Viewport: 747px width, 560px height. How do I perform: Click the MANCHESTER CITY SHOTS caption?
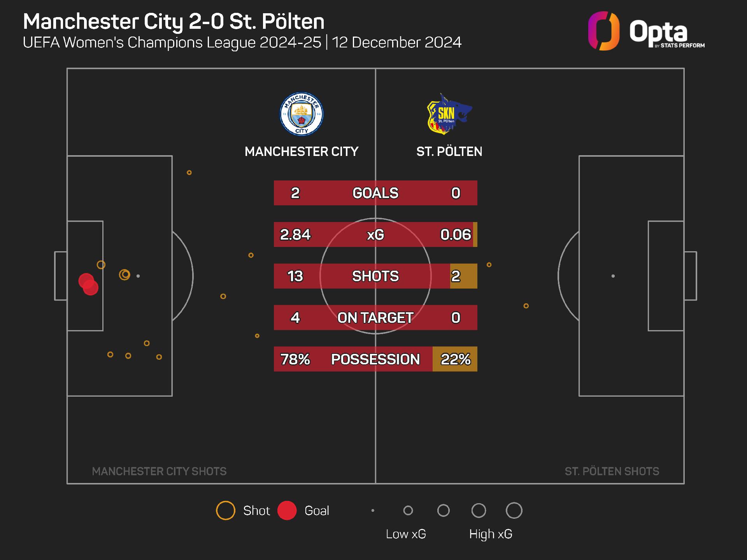point(159,471)
